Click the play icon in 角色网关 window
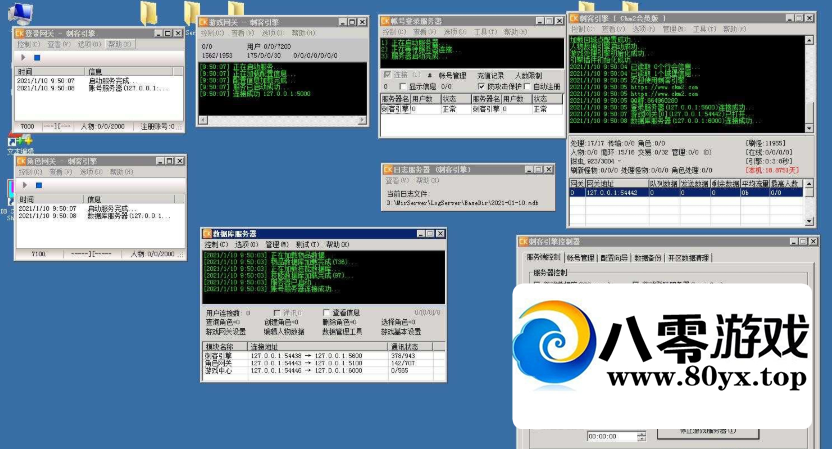 24,185
